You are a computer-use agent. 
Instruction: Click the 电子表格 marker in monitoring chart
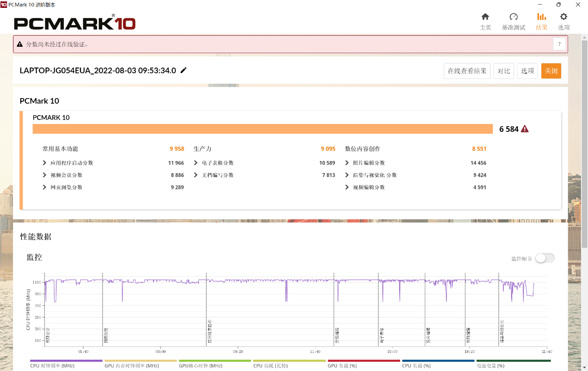382,335
